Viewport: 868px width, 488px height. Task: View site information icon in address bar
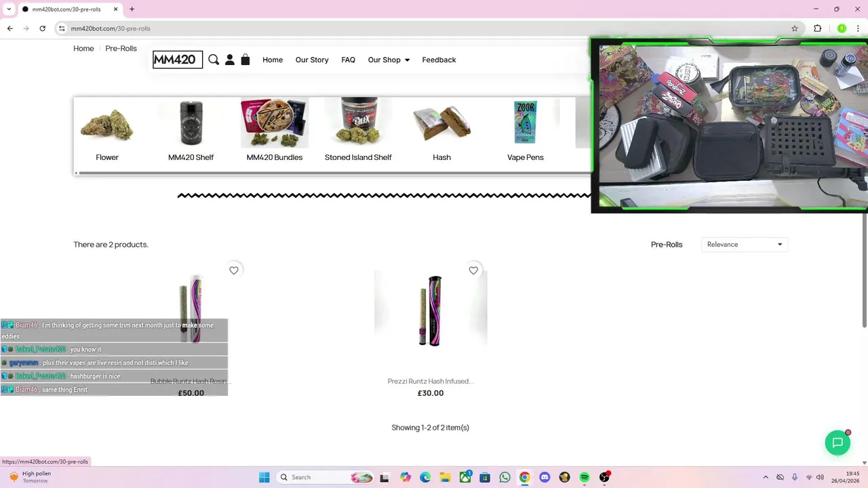[x=62, y=28]
